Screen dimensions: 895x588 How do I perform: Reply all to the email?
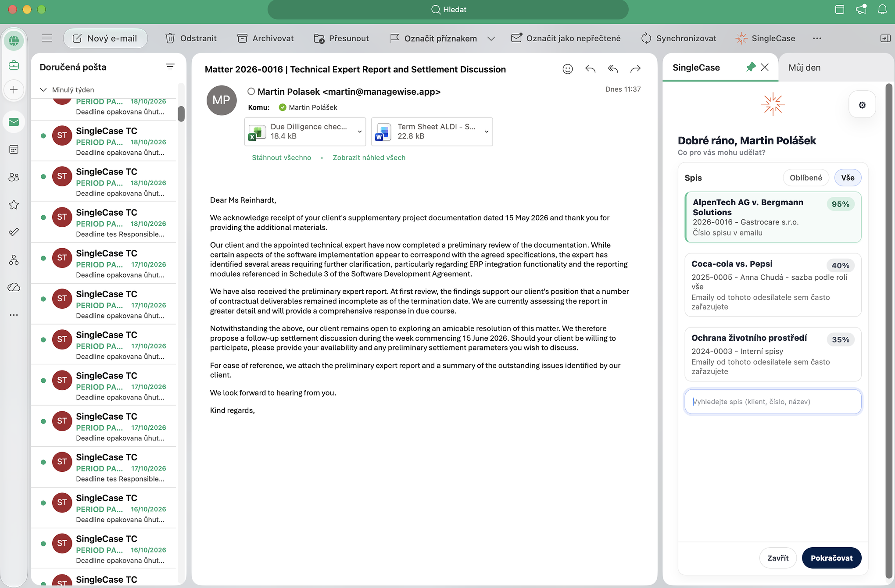[613, 69]
